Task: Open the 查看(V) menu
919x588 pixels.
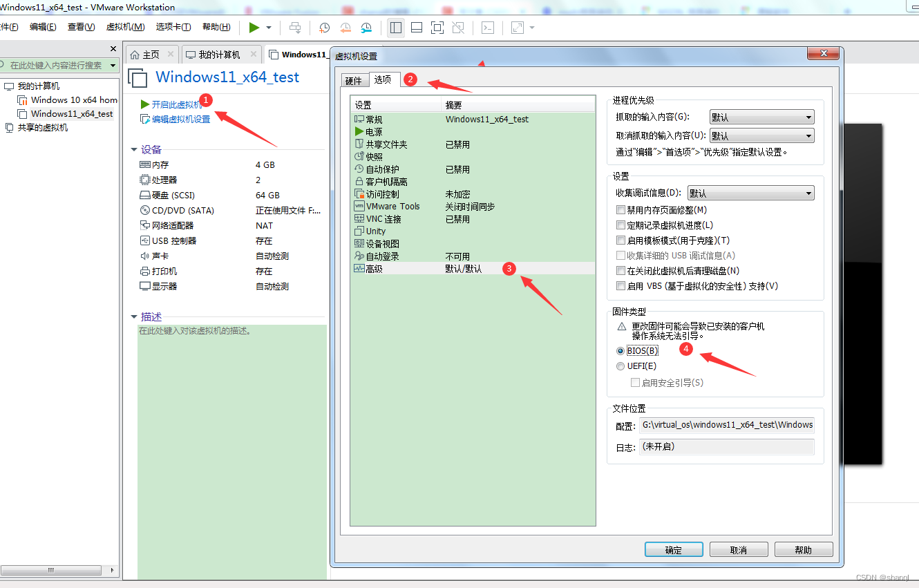Action: tap(81, 27)
